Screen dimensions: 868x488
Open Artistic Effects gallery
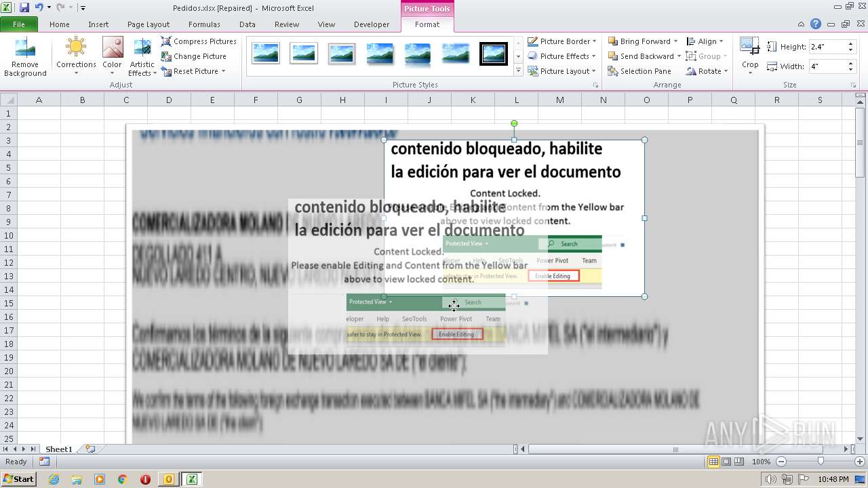142,58
